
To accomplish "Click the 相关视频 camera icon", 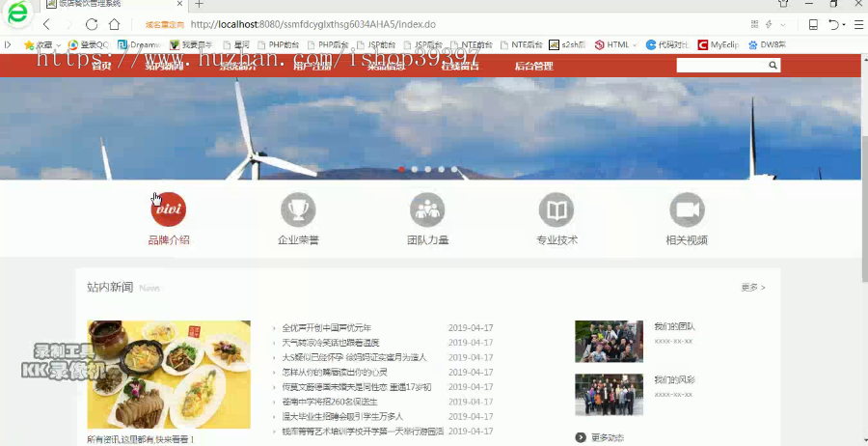I will coord(687,209).
